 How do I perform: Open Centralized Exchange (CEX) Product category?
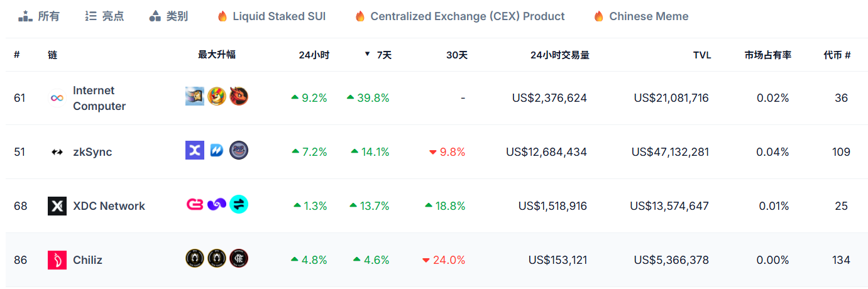(x=460, y=16)
